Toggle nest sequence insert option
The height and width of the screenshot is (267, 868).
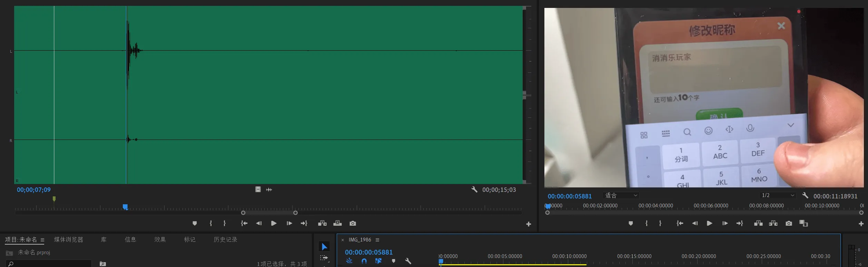[349, 261]
